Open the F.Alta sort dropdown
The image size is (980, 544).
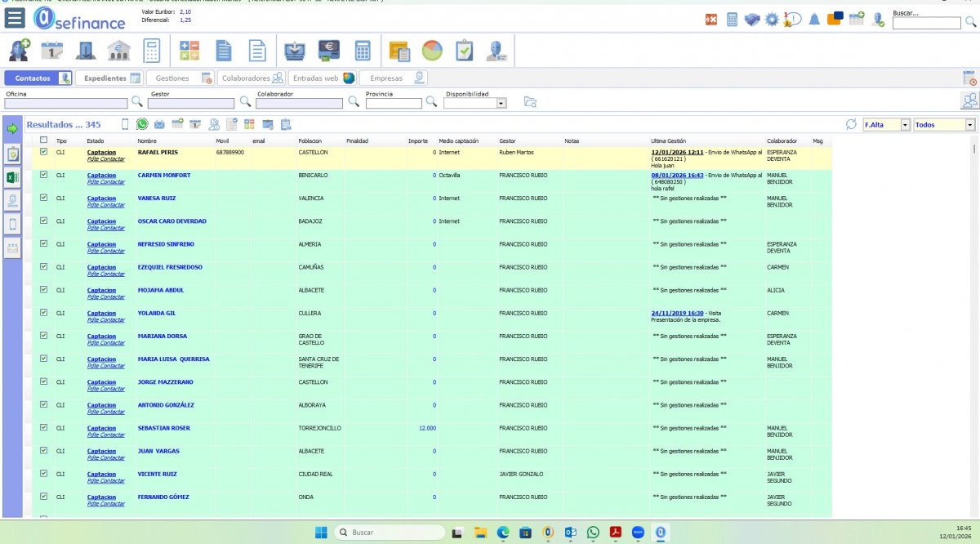pos(905,125)
